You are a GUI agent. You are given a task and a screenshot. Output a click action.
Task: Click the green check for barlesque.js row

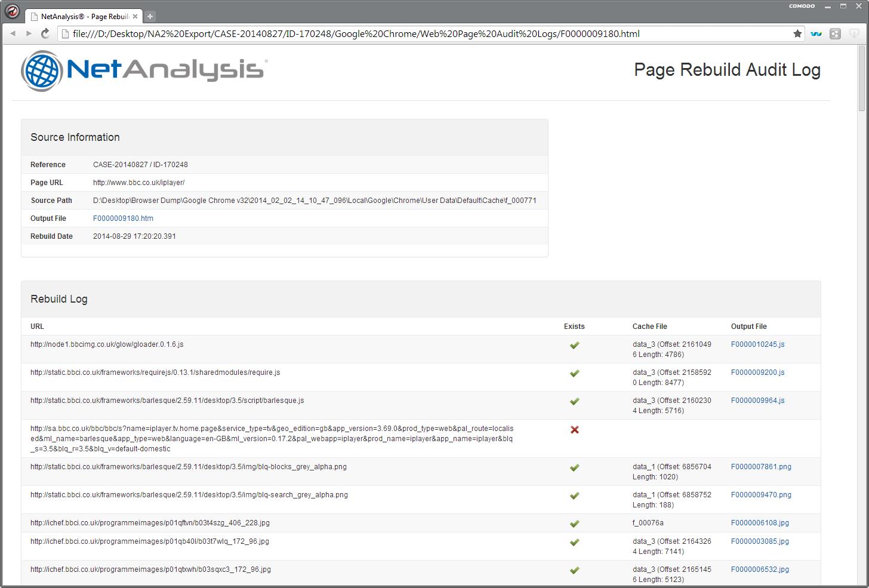pos(574,401)
